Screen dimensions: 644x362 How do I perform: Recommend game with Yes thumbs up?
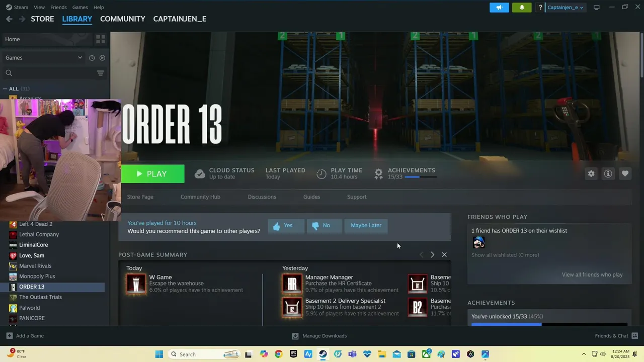click(x=286, y=226)
